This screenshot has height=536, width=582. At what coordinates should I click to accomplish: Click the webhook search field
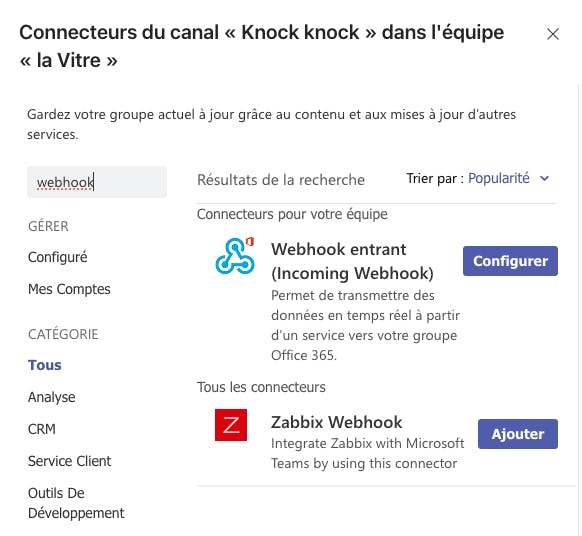pyautogui.click(x=97, y=182)
